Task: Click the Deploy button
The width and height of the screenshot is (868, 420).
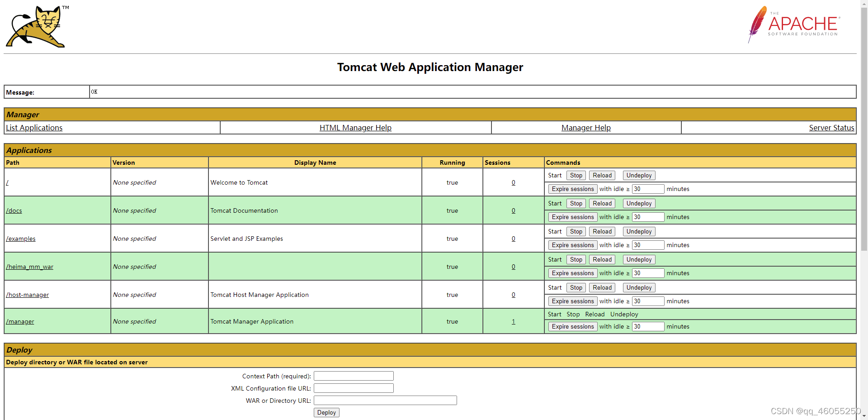Action: tap(326, 412)
